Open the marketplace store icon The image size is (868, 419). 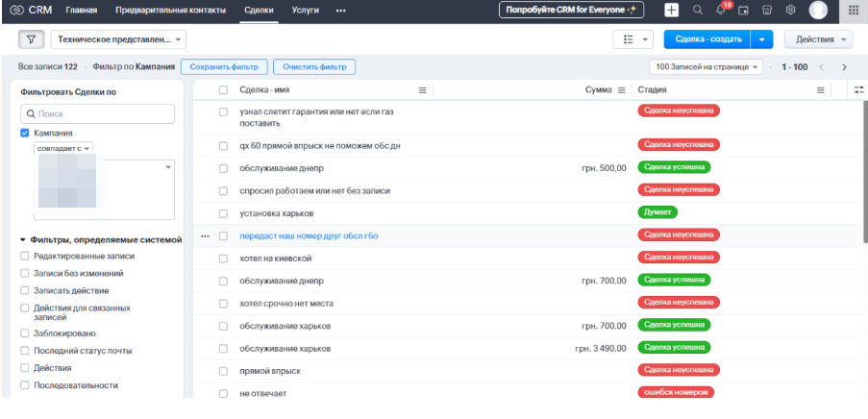(767, 10)
